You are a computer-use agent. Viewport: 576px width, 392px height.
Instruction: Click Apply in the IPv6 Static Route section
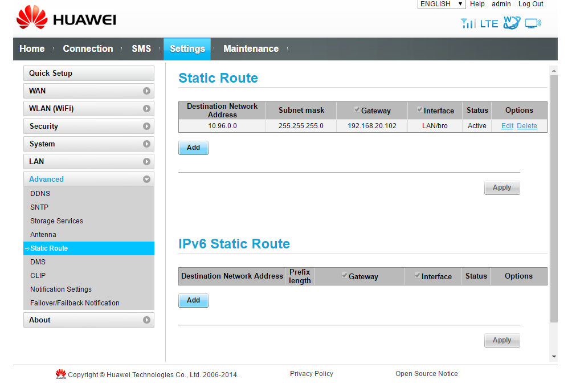pos(502,340)
